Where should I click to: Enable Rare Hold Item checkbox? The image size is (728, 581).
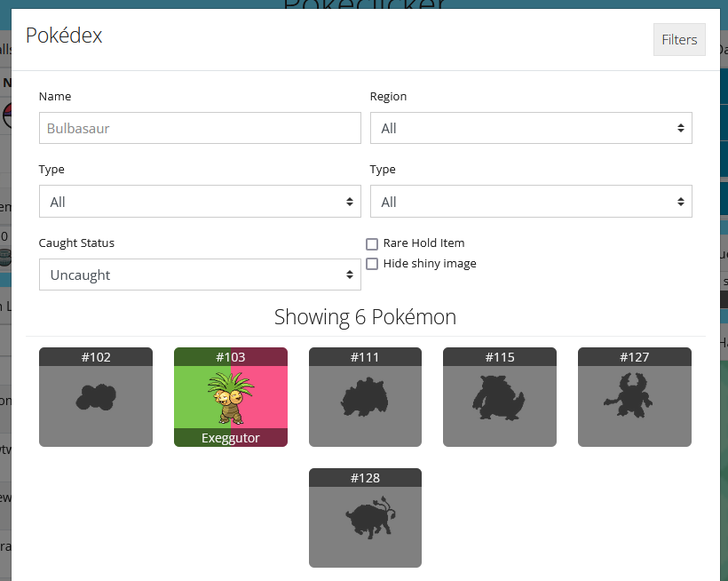pos(372,243)
